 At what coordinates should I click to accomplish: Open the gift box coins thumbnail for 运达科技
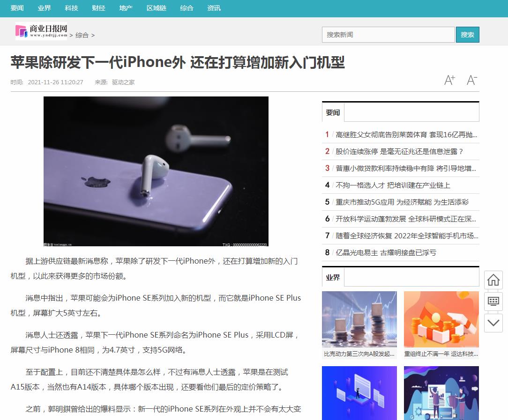[x=441, y=319]
